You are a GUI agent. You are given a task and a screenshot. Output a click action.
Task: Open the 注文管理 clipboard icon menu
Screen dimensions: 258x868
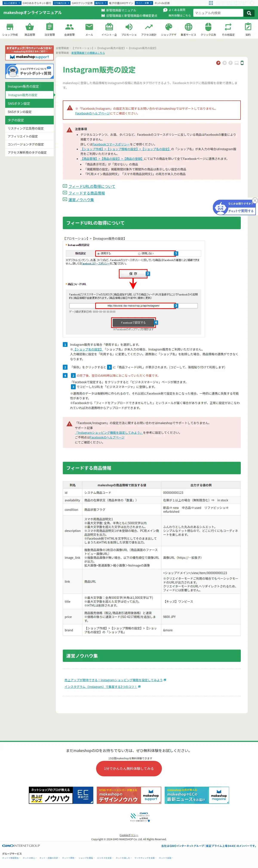point(49,30)
